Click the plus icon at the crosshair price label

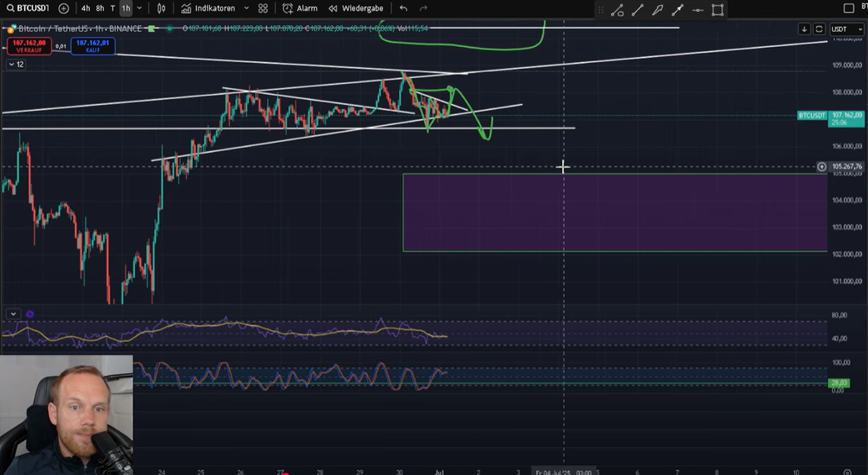pos(821,167)
